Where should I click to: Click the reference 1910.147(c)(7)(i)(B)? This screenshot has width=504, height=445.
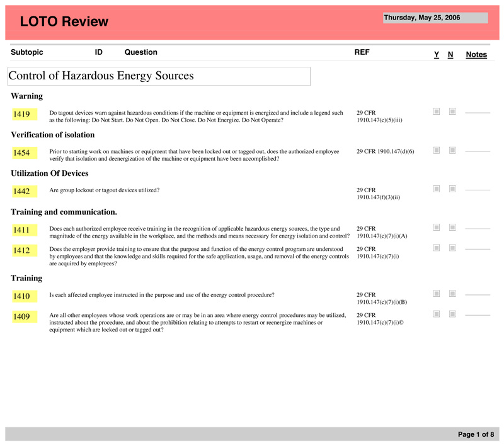coord(382,303)
